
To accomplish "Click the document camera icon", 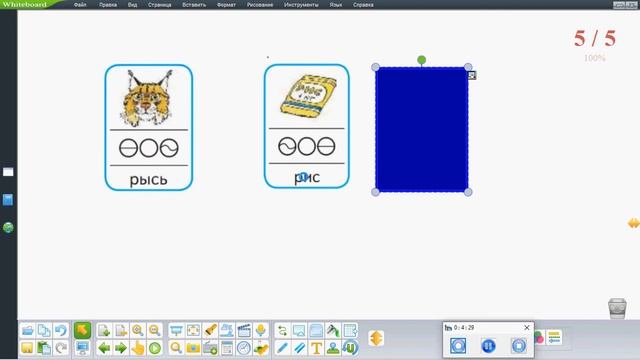I will [227, 330].
